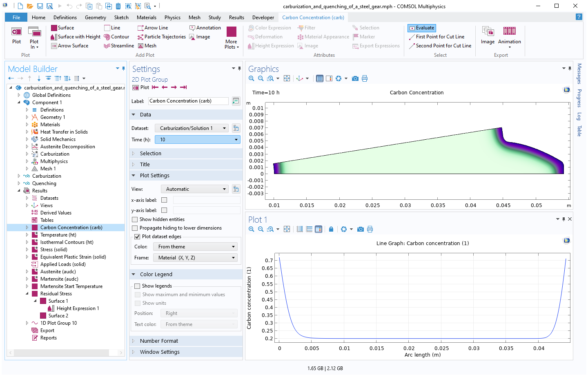Open the Time (h) dropdown
This screenshot has width=588, height=375.
[197, 140]
